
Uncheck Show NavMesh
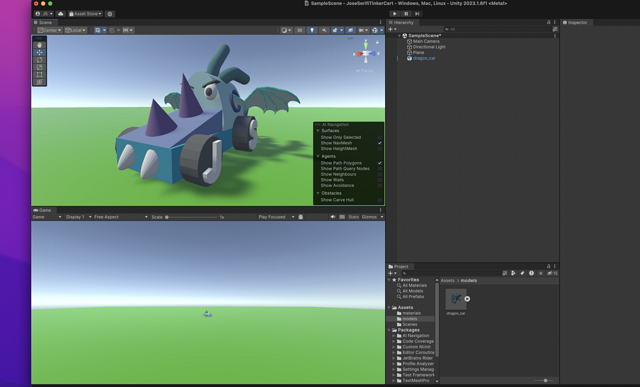(380, 143)
